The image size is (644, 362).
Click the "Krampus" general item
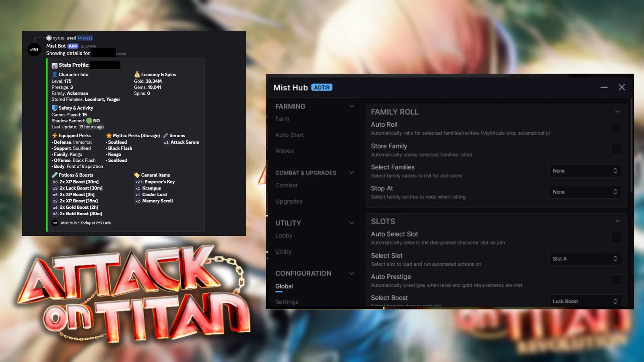pyautogui.click(x=151, y=188)
